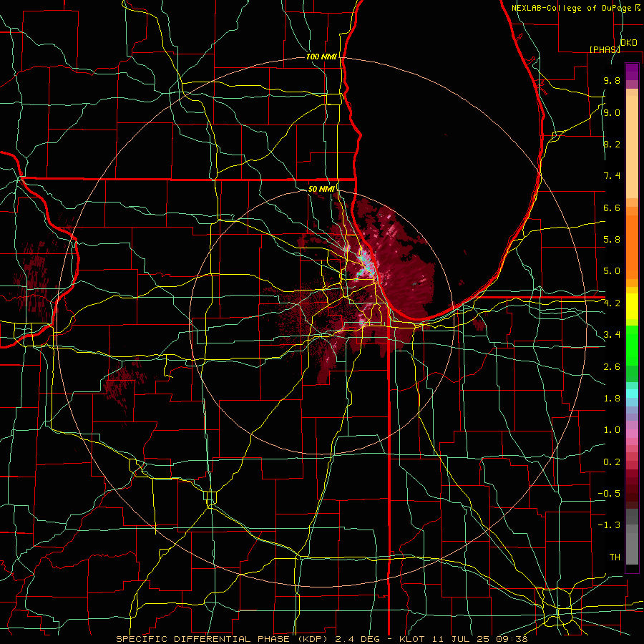Click the -0.5 scale value

pos(609,494)
